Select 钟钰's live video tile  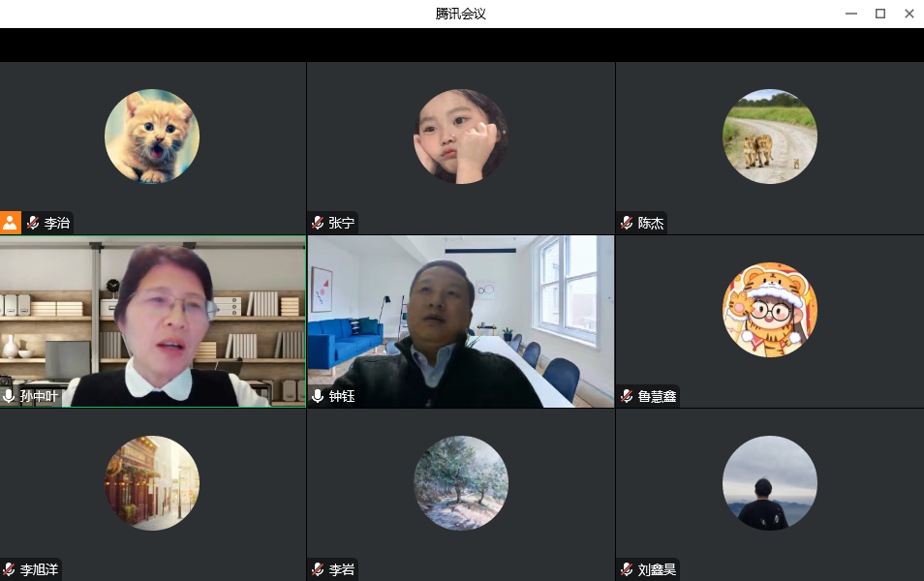[461, 320]
